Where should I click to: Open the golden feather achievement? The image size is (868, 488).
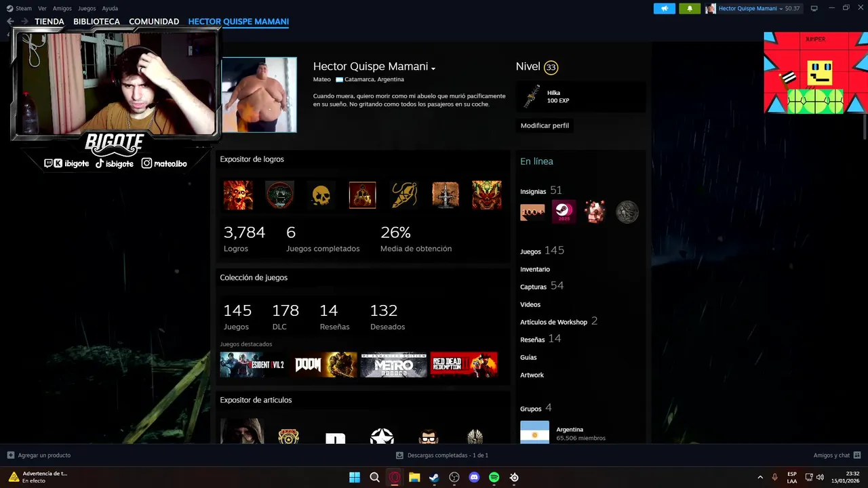404,195
